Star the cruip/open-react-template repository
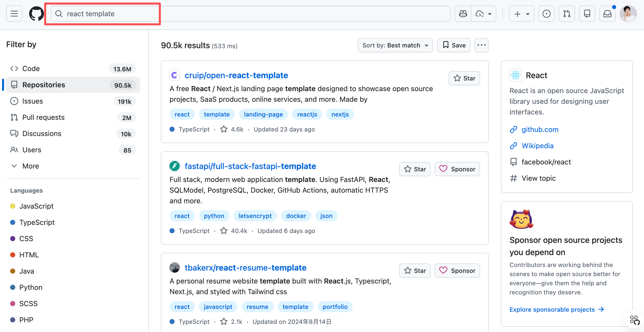This screenshot has height=332, width=644. tap(464, 78)
